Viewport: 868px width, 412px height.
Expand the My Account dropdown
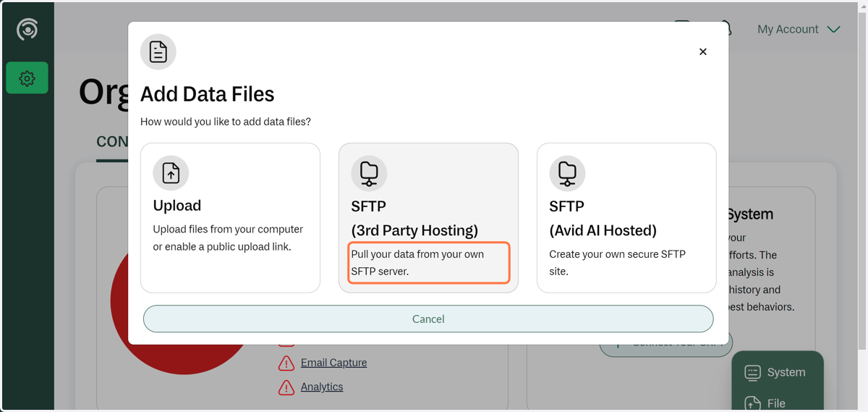tap(799, 30)
